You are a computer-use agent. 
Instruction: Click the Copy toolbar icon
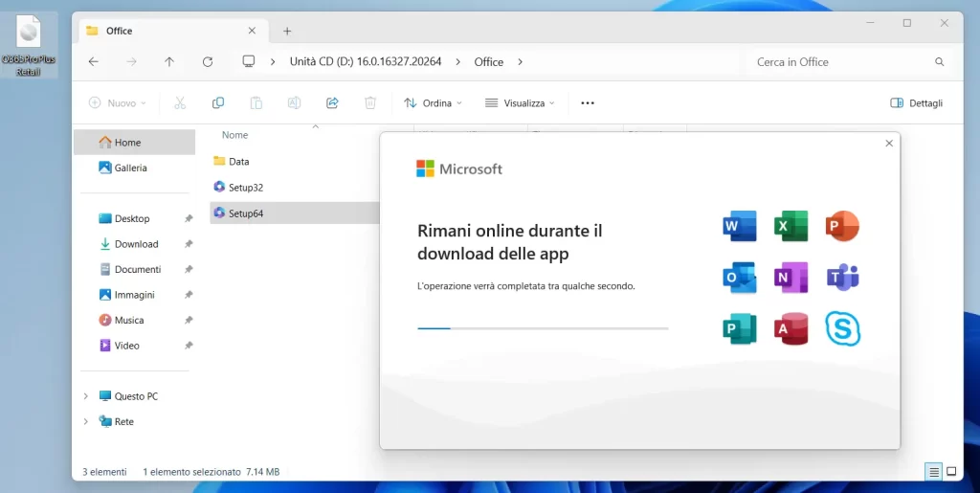[x=218, y=103]
